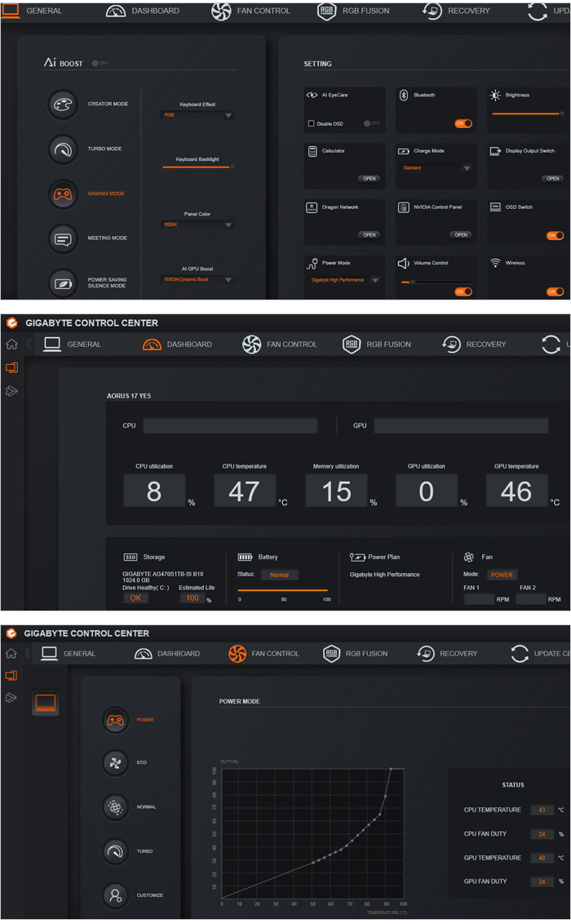
Task: Toggle the AI EyeCare OFF switch
Action: tap(371, 124)
